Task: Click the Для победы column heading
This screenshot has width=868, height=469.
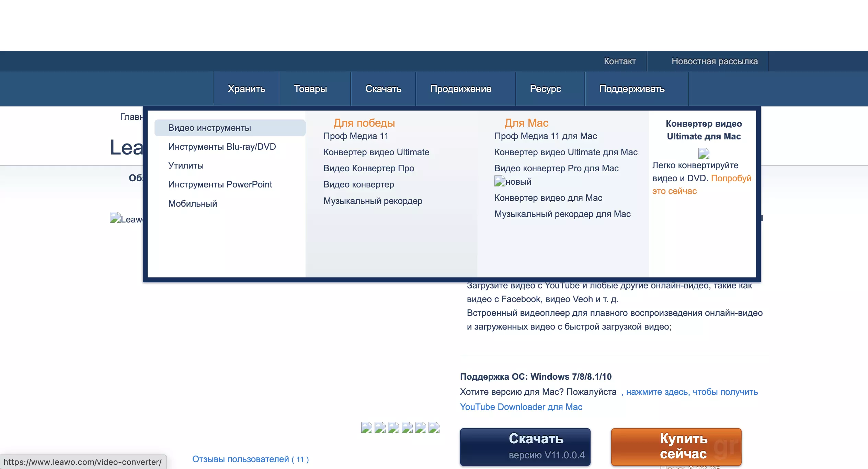Action: 364,123
